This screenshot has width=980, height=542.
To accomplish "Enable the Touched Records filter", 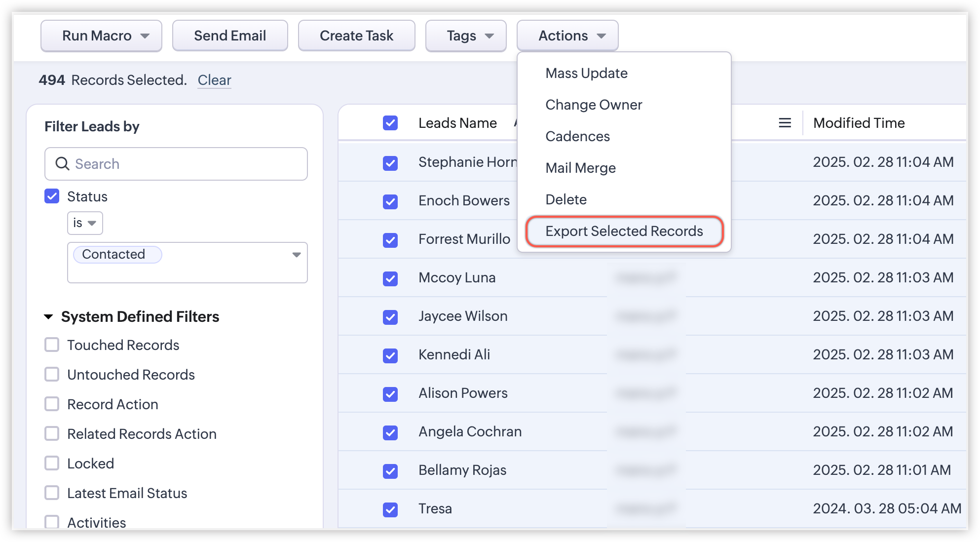I will [x=52, y=345].
